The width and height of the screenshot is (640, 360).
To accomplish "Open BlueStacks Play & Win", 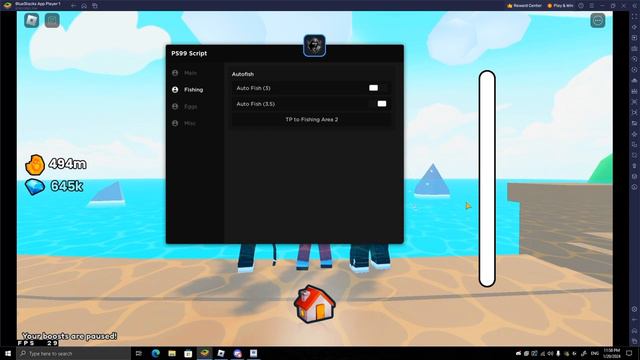I will tap(560, 6).
